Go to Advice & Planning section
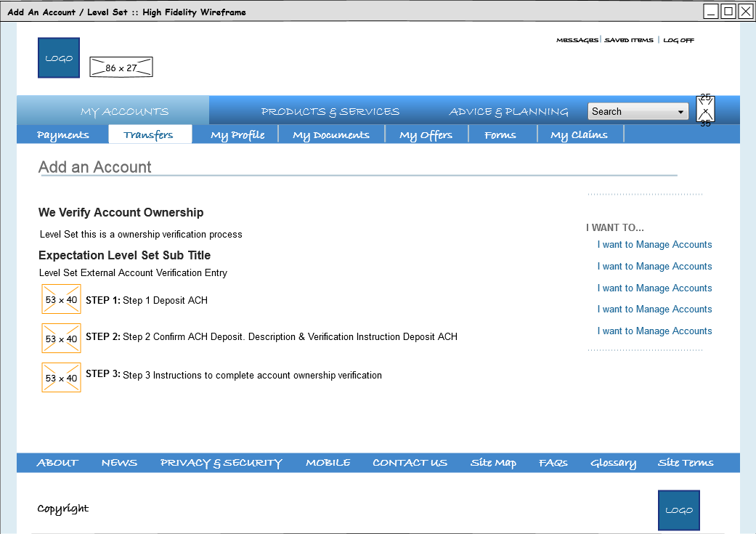This screenshot has width=756, height=534. [508, 111]
